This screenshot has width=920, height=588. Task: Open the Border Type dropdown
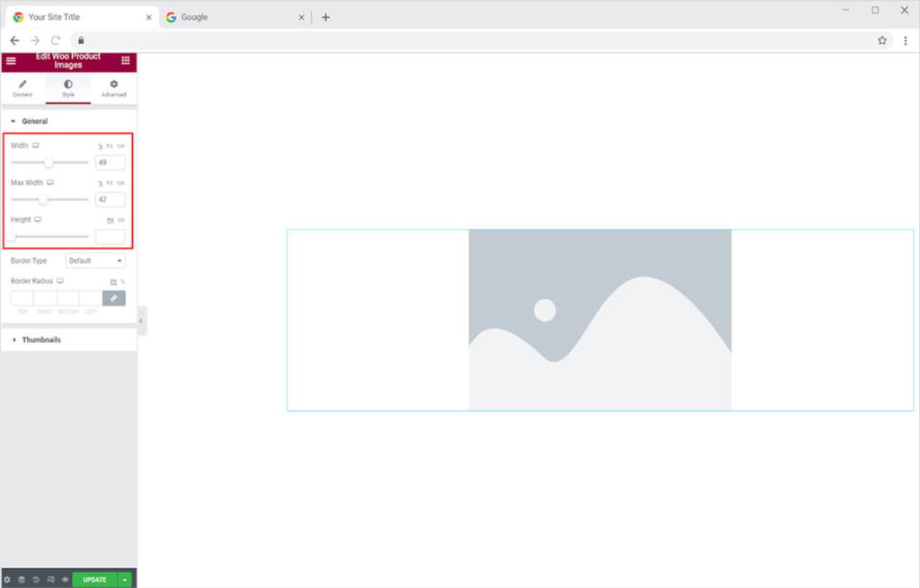coord(95,260)
